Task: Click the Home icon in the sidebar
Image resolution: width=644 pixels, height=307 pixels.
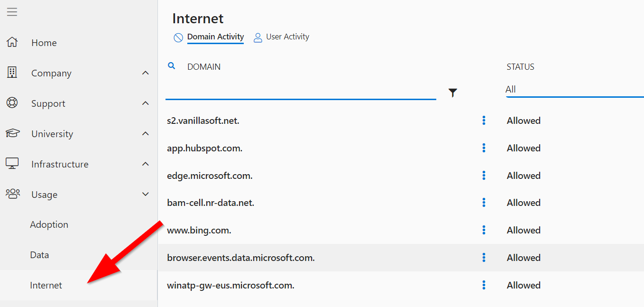Action: click(12, 42)
